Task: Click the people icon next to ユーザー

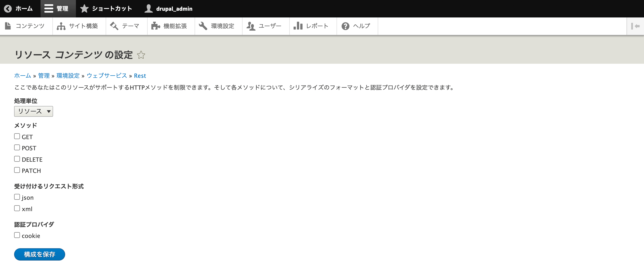Action: [251, 26]
